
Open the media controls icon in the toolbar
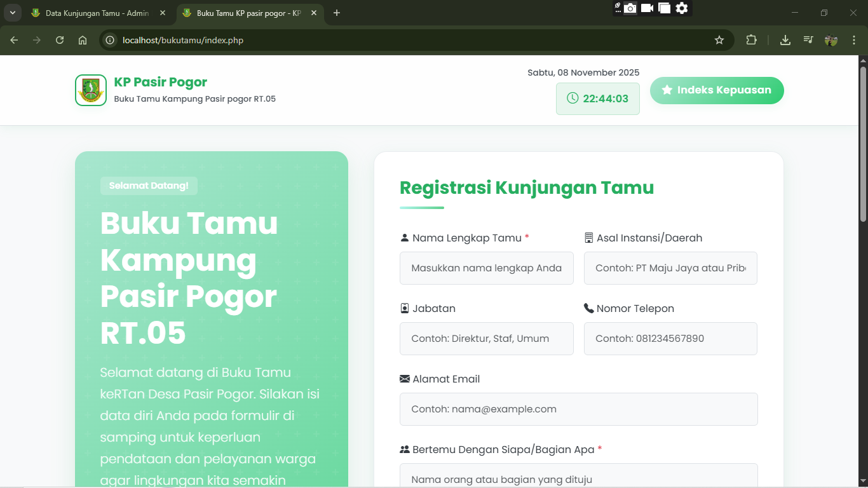808,39
